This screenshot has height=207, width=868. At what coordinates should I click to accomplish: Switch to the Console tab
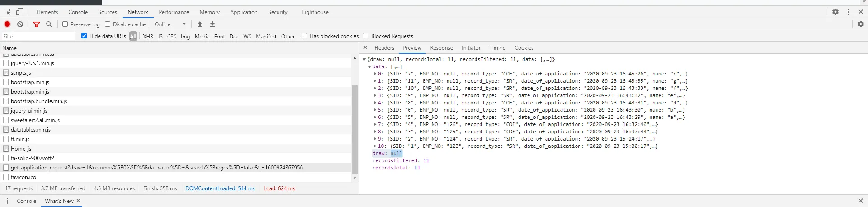click(x=78, y=12)
